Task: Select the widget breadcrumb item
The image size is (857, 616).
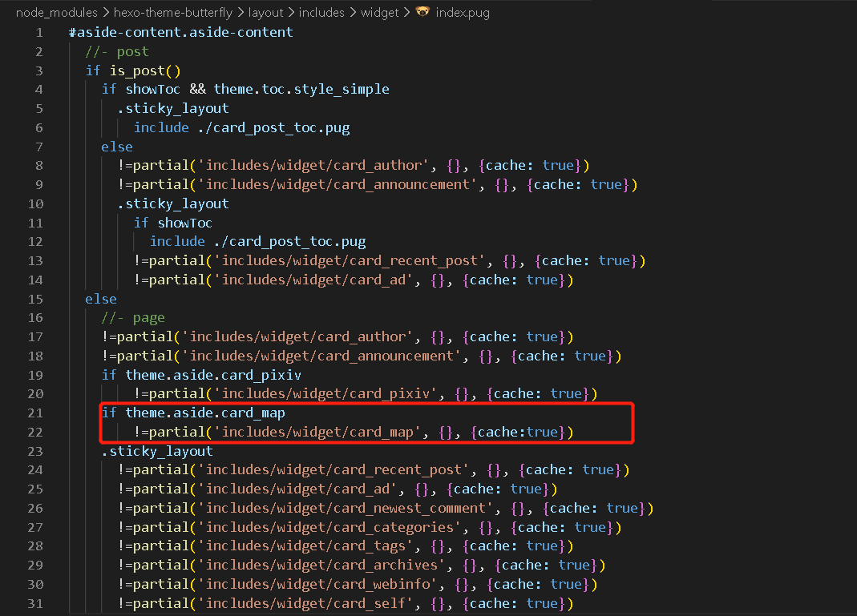Action: pos(379,13)
